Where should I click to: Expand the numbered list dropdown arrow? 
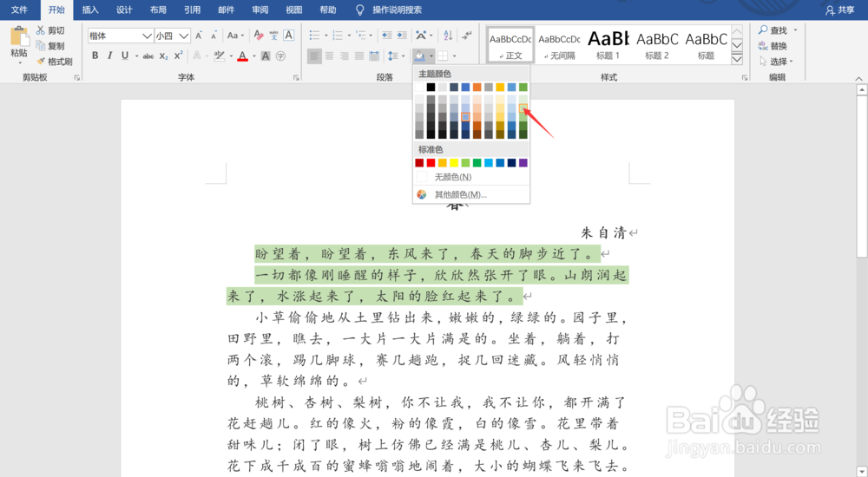point(349,36)
